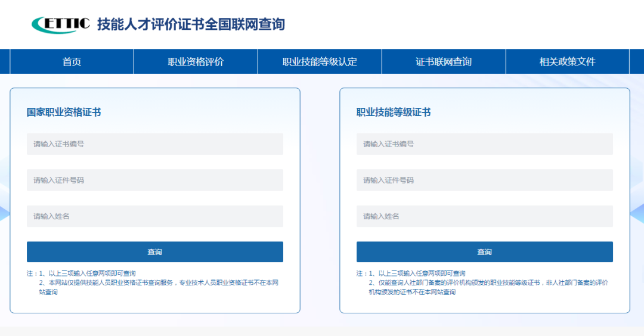
Task: Focus 姓名 field under 国家职业资格证书
Action: pos(155,216)
